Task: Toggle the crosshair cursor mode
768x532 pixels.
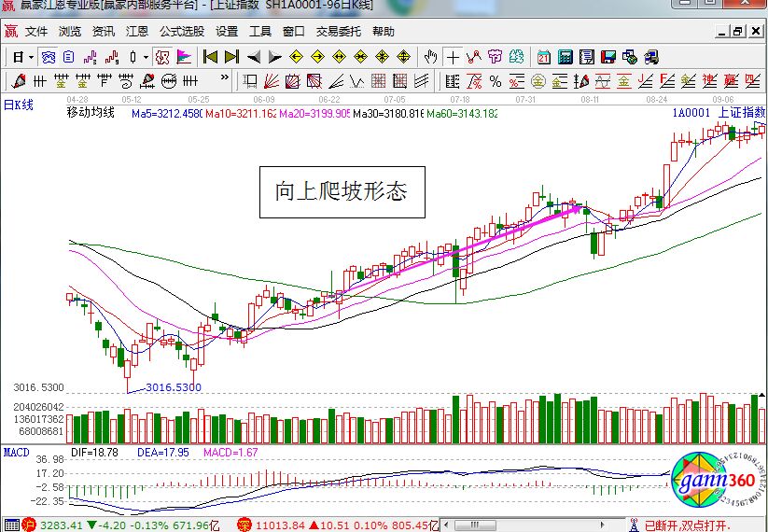Action: pos(453,57)
